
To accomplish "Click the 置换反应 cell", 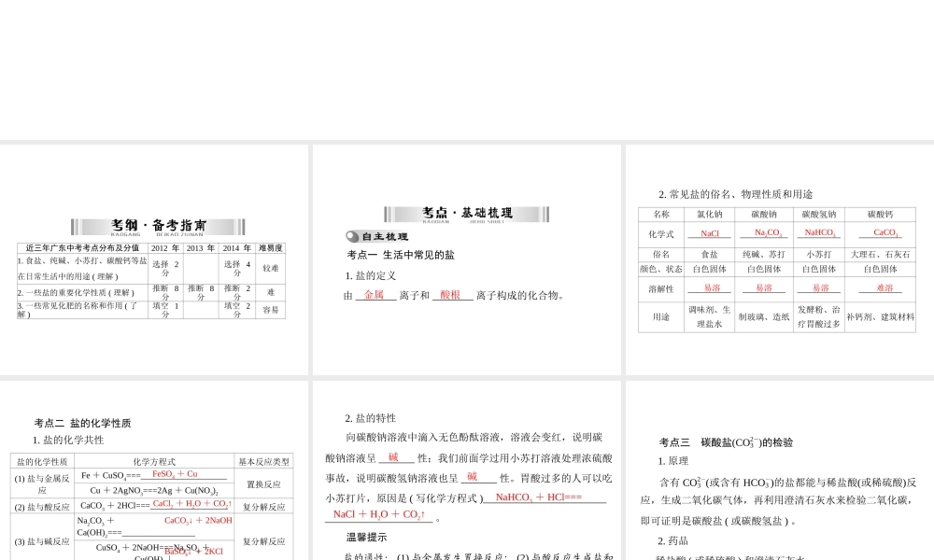I will tap(264, 484).
